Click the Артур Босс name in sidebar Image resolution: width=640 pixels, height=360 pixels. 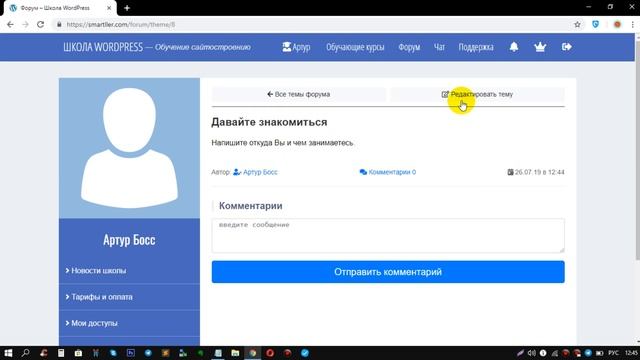129,240
